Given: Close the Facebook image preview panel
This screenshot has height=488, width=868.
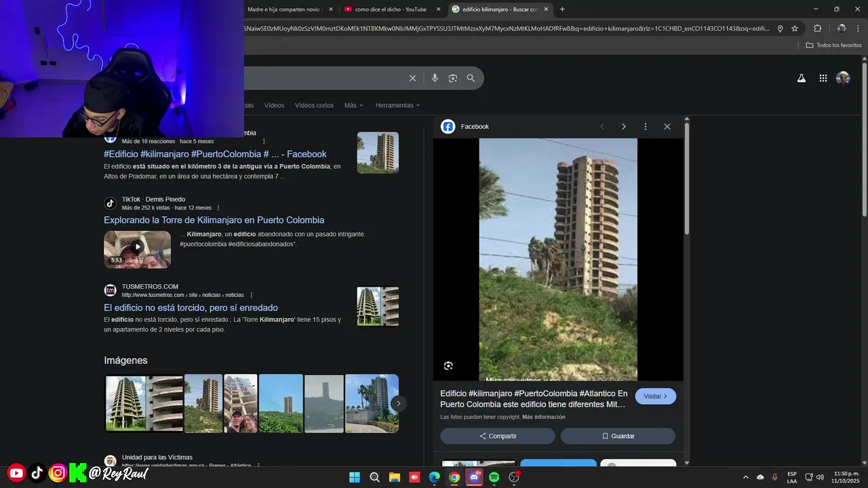Looking at the screenshot, I should 667,127.
